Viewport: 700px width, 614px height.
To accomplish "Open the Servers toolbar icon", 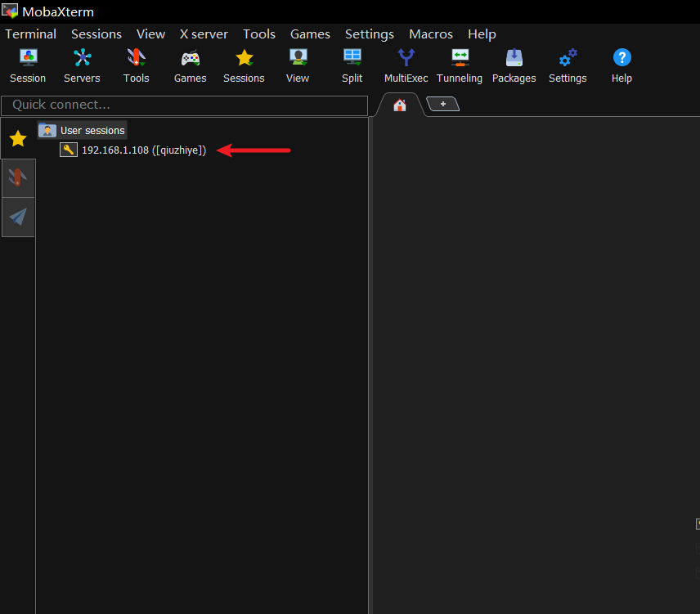I will pos(82,57).
